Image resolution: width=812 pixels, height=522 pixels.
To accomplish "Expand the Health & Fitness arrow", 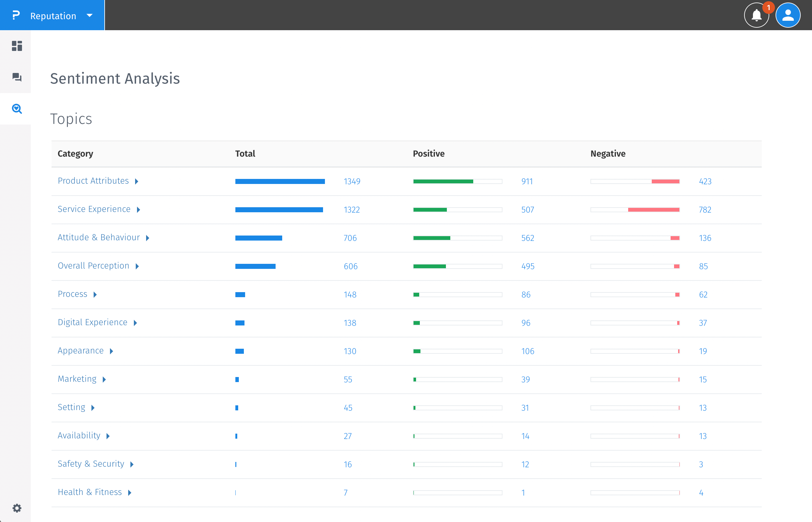I will pyautogui.click(x=130, y=492).
